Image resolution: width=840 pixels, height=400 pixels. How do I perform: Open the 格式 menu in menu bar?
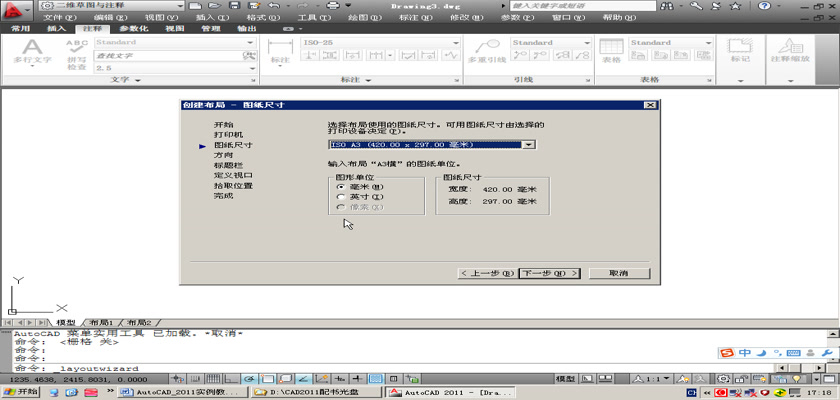[257, 17]
